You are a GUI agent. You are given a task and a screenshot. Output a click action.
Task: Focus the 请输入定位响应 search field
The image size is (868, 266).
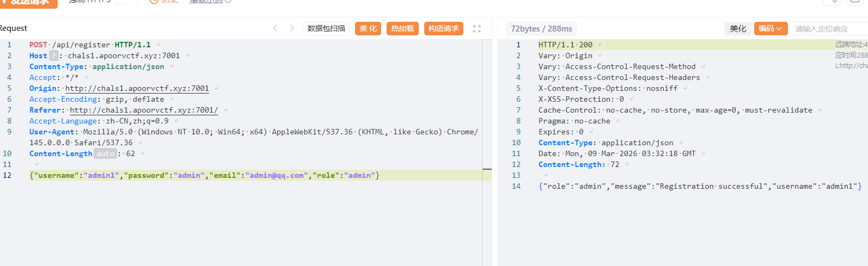[x=828, y=29]
